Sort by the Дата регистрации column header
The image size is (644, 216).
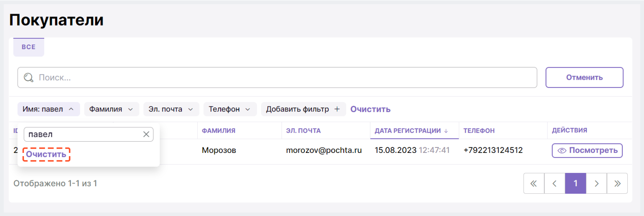click(408, 131)
